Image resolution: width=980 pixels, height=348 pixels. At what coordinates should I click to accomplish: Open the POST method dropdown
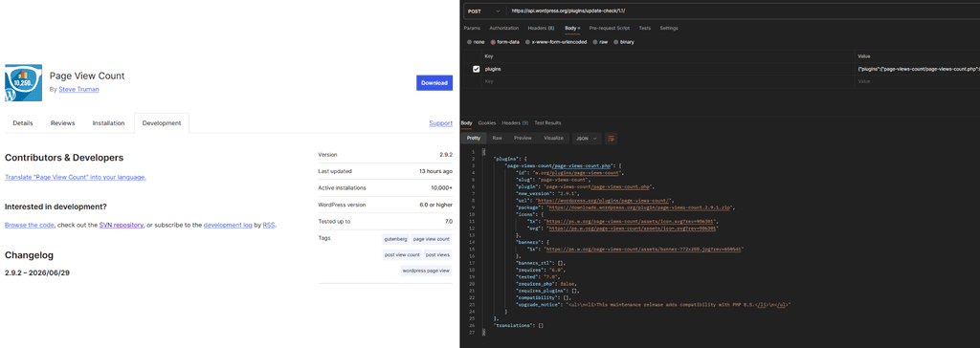coord(483,11)
